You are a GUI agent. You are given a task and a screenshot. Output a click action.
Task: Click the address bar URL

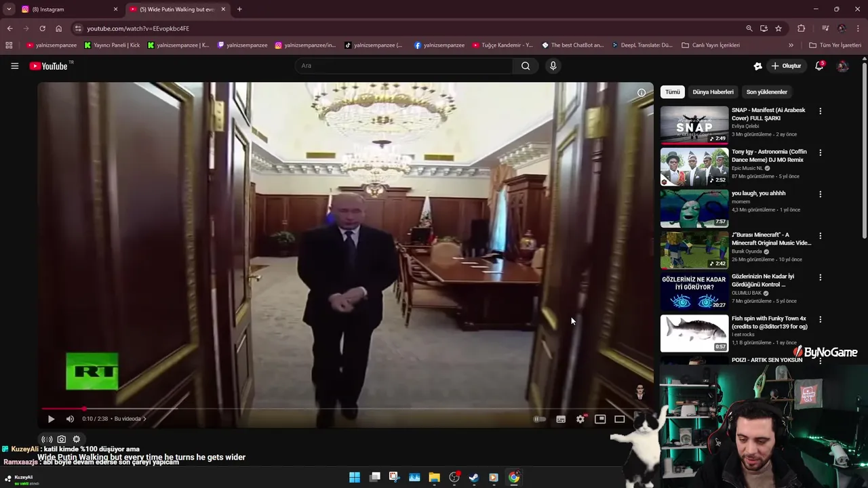[x=138, y=28]
